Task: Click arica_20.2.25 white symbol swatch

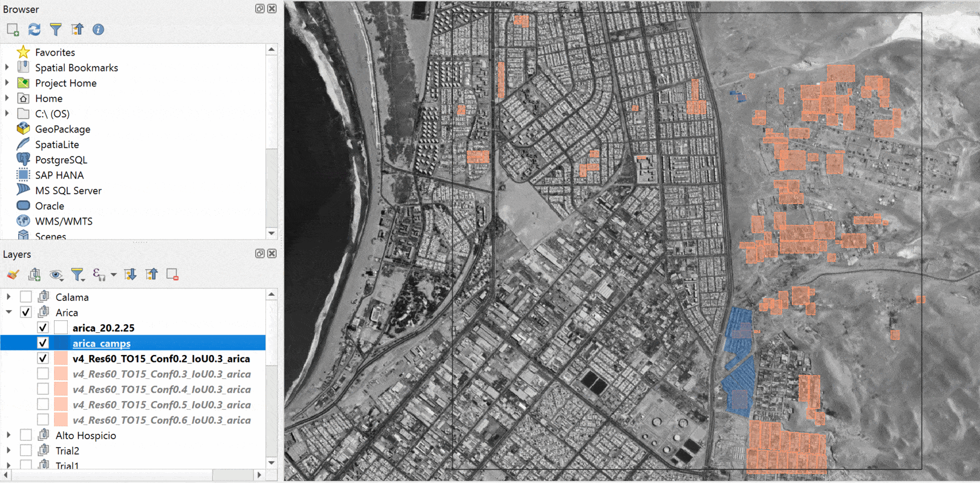Action: pyautogui.click(x=61, y=328)
